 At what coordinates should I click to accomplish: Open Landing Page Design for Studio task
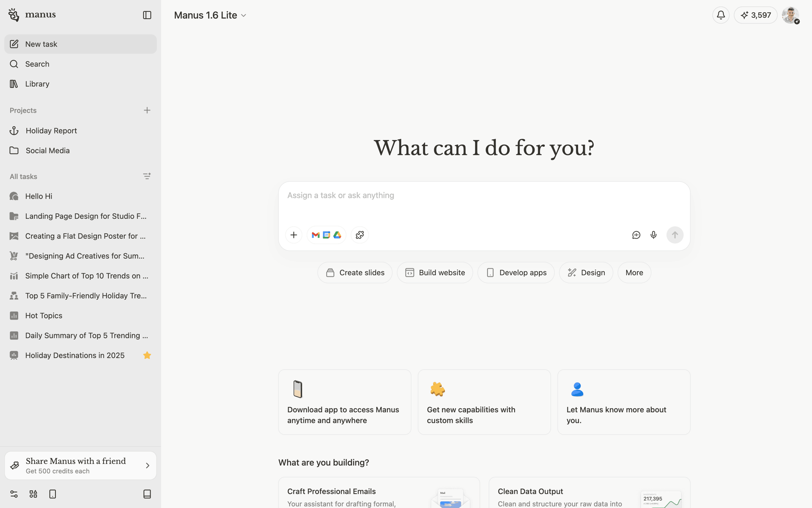[80, 216]
